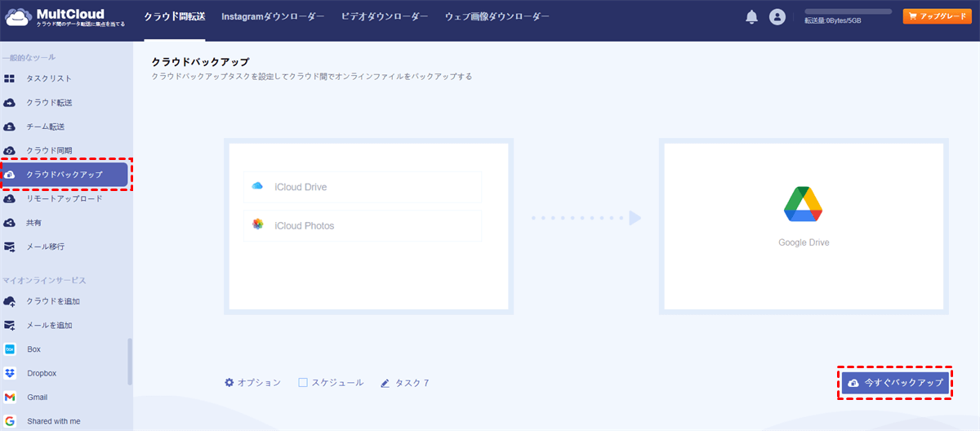Click the Google Drive caption text
Viewport: 980px width, 431px height.
tap(804, 242)
